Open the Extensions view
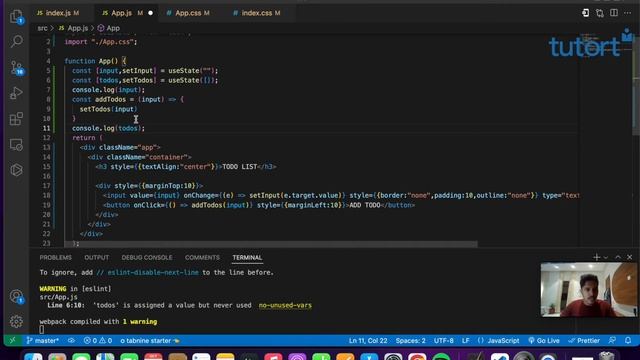This screenshot has width=640, height=360. (x=16, y=119)
